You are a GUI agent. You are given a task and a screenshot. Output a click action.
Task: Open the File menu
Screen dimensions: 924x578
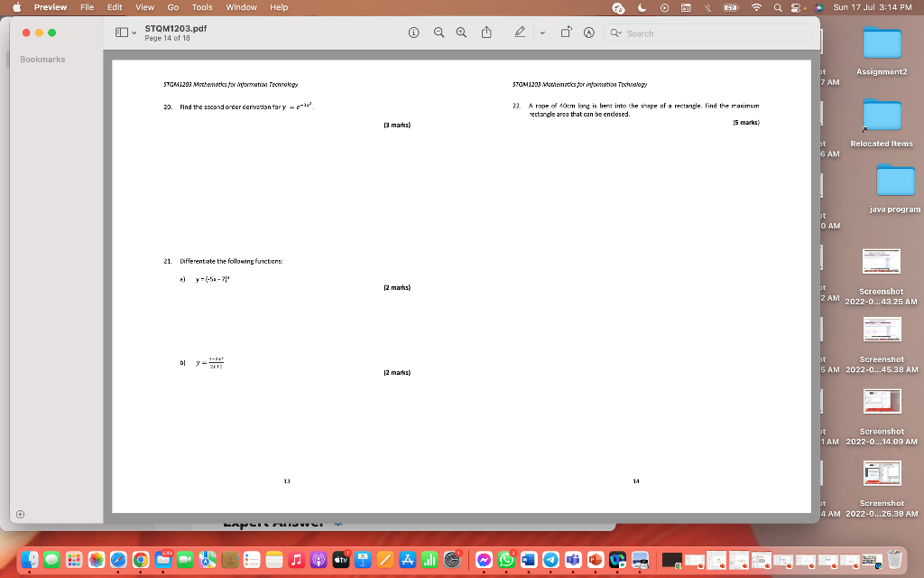click(88, 7)
